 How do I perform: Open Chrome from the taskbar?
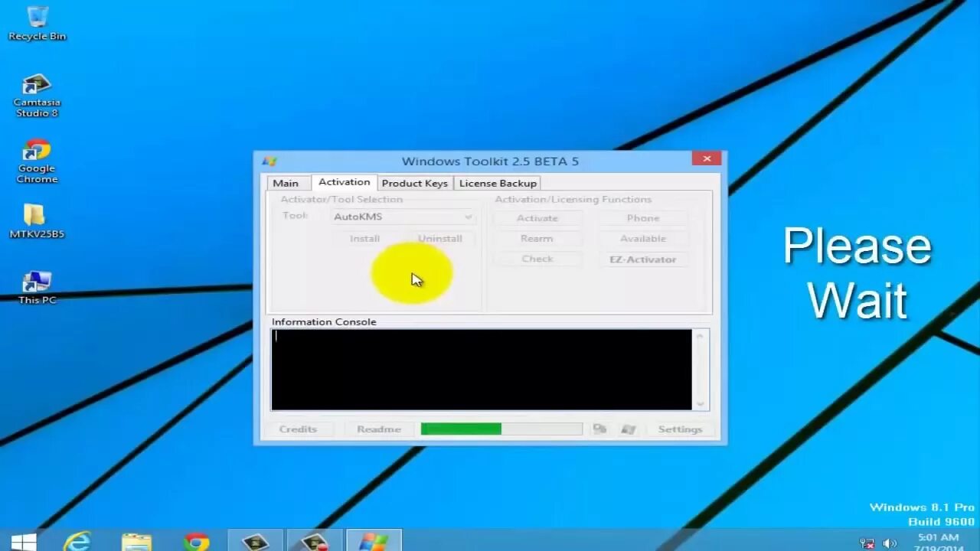click(x=196, y=541)
